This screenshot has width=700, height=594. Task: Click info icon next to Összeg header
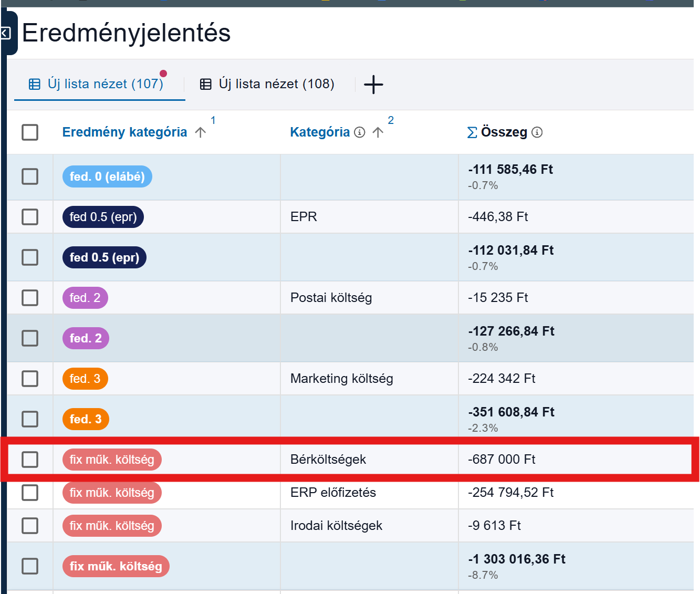[537, 132]
